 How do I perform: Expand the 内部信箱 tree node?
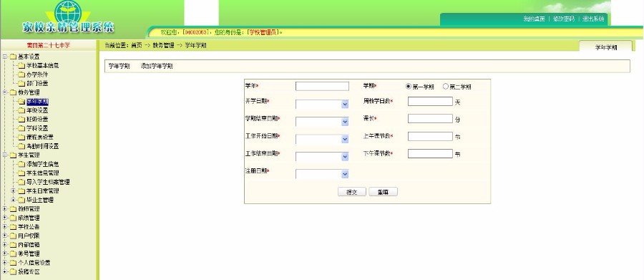(x=4, y=245)
